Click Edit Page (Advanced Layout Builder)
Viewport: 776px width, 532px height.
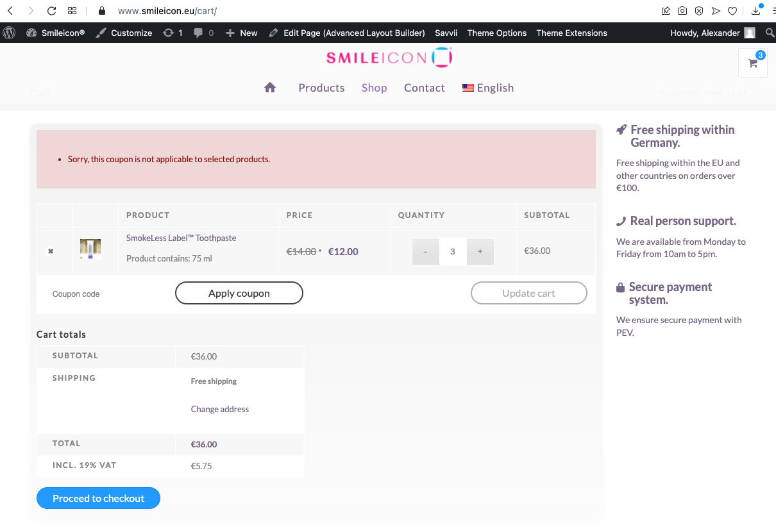(347, 33)
